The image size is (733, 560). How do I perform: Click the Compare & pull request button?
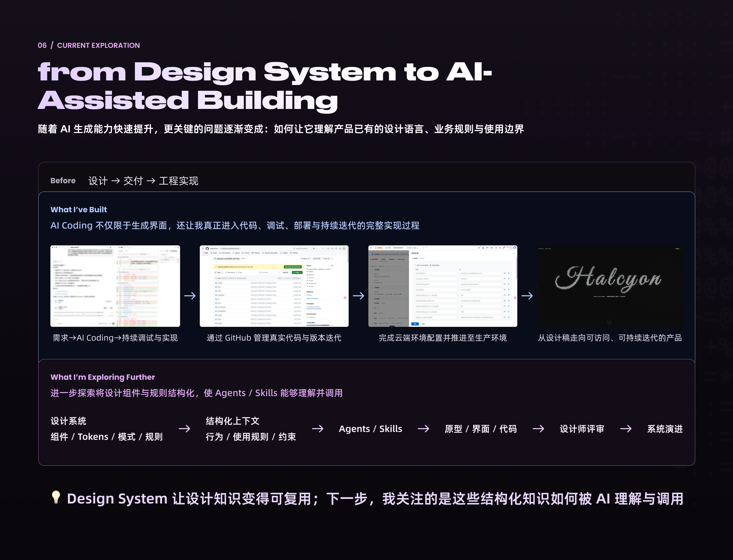coord(293,267)
